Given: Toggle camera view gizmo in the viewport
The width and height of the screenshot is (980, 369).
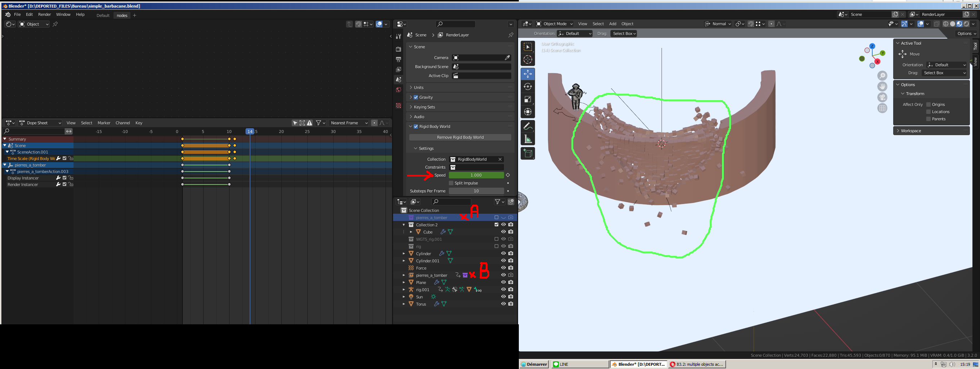Looking at the screenshot, I should [882, 97].
